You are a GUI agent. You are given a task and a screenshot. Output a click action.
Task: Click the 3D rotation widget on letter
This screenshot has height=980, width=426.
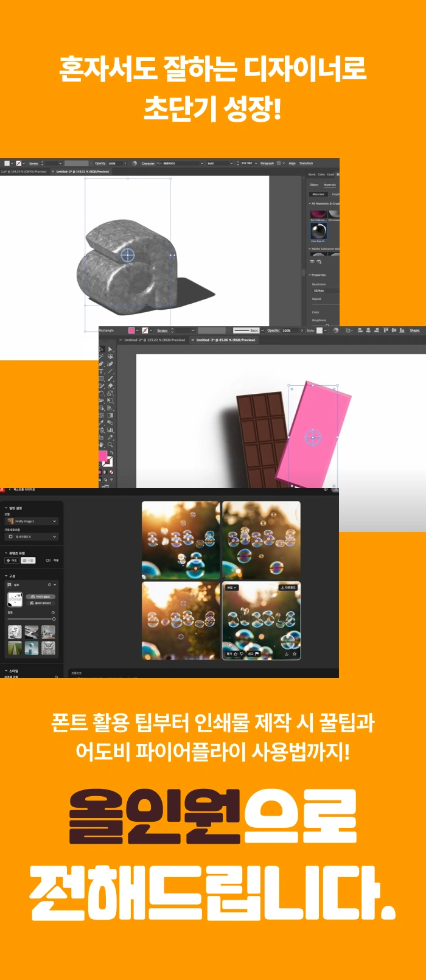tap(127, 255)
